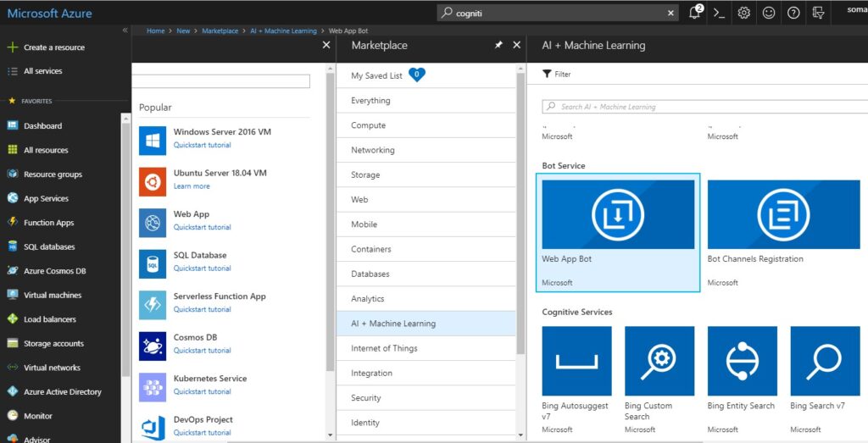This screenshot has height=443, width=868.
Task: Click the Windows Server 2016 VM icon
Action: pos(153,140)
